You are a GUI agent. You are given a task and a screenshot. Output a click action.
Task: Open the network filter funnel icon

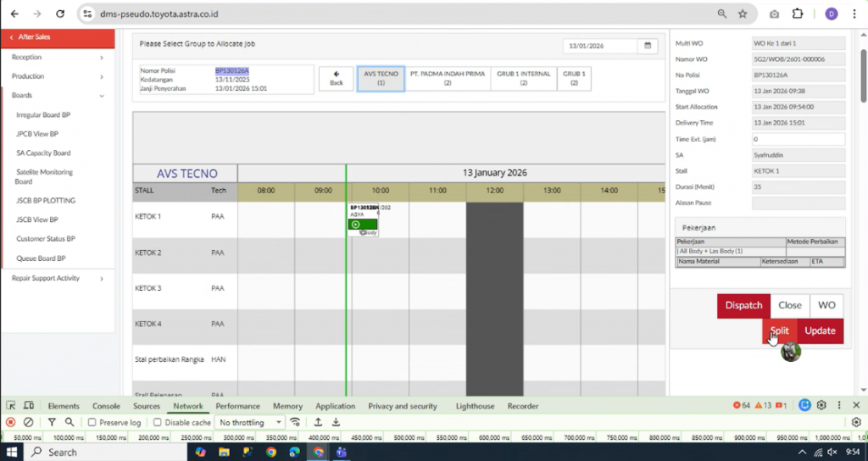52,422
